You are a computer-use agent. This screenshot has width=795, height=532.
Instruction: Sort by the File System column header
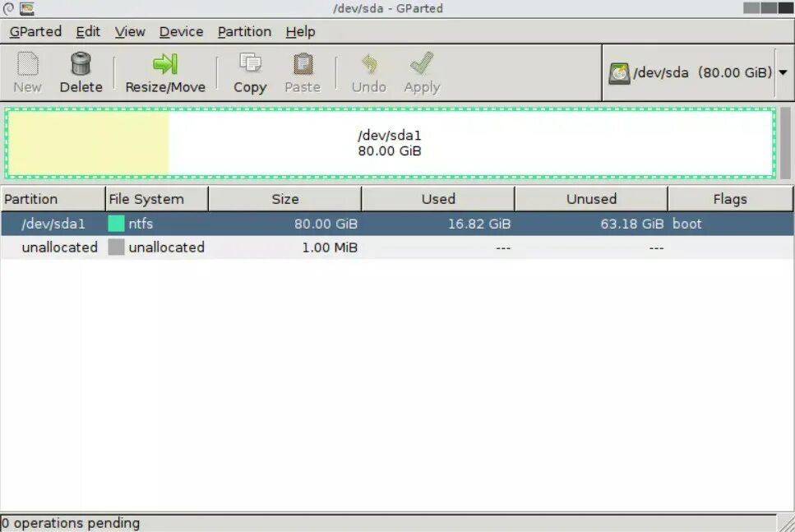tap(157, 199)
